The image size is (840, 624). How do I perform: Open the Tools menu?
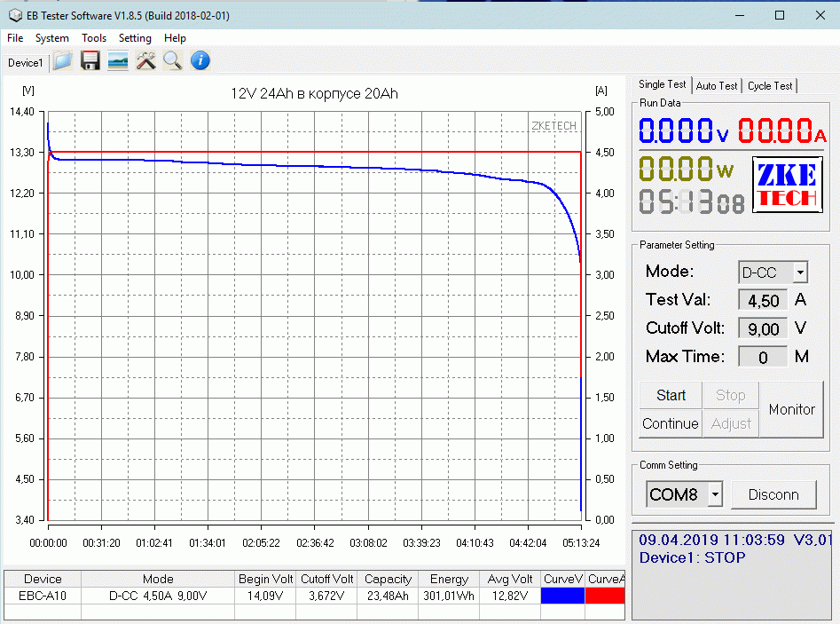[x=94, y=38]
